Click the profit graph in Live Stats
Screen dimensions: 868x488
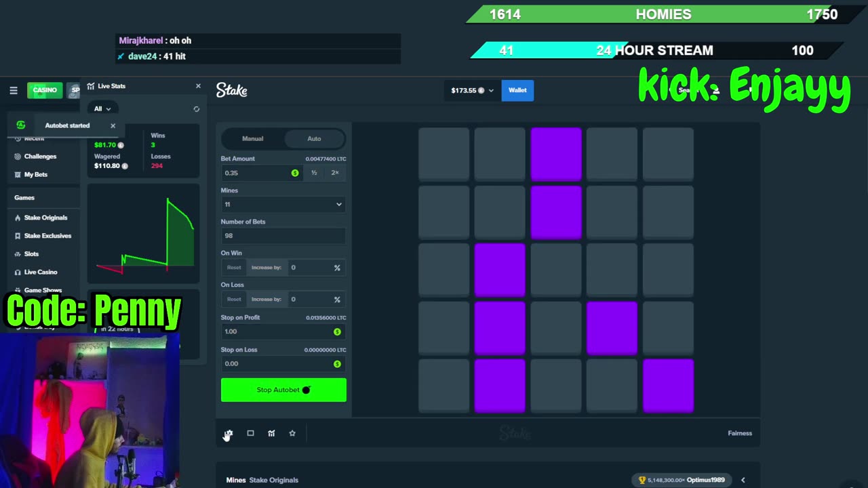144,234
